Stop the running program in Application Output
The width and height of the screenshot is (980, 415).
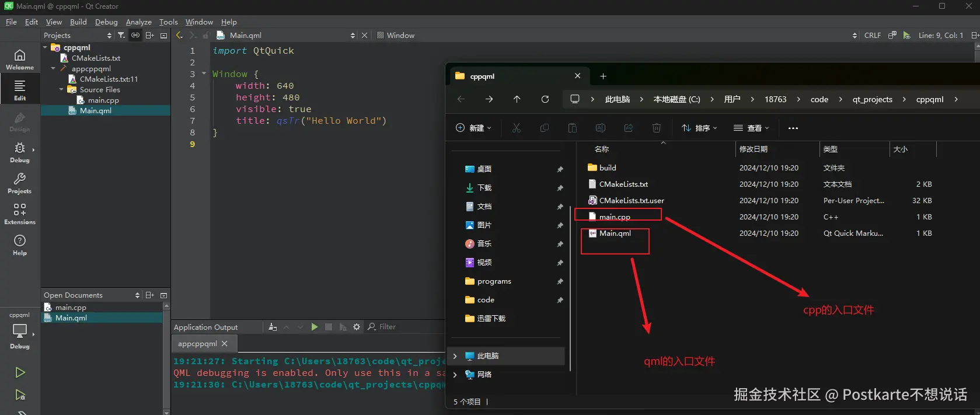tap(329, 327)
